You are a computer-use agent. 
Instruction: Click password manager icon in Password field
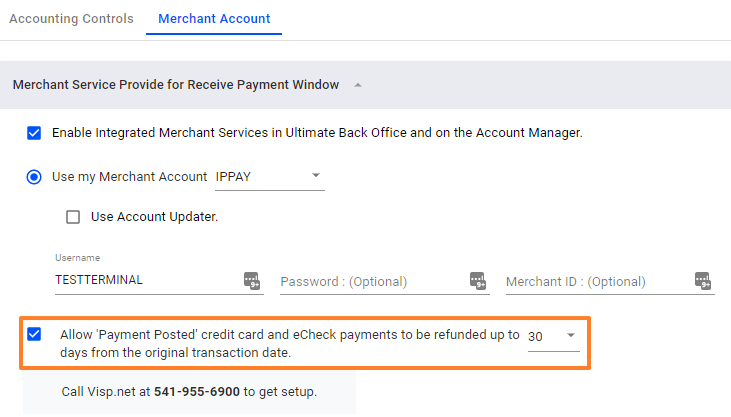coord(477,281)
